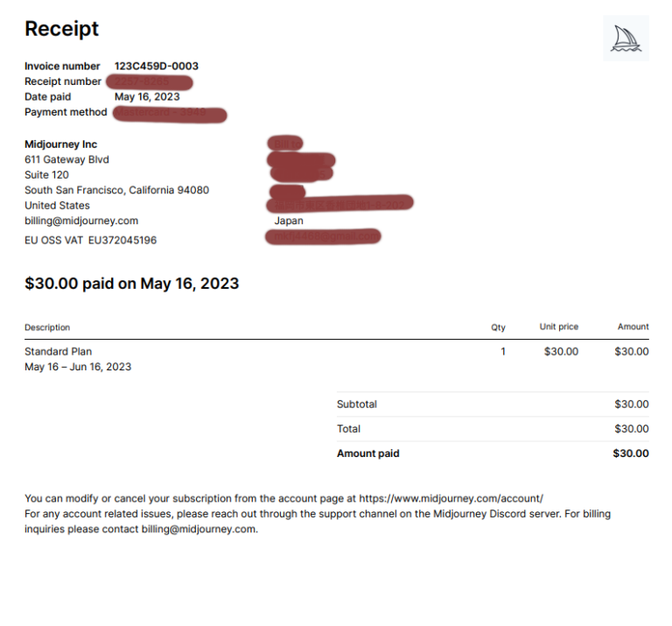Screen dimensions: 672x626
Task: Click the Date paid value May 16, 2023
Action: point(147,97)
